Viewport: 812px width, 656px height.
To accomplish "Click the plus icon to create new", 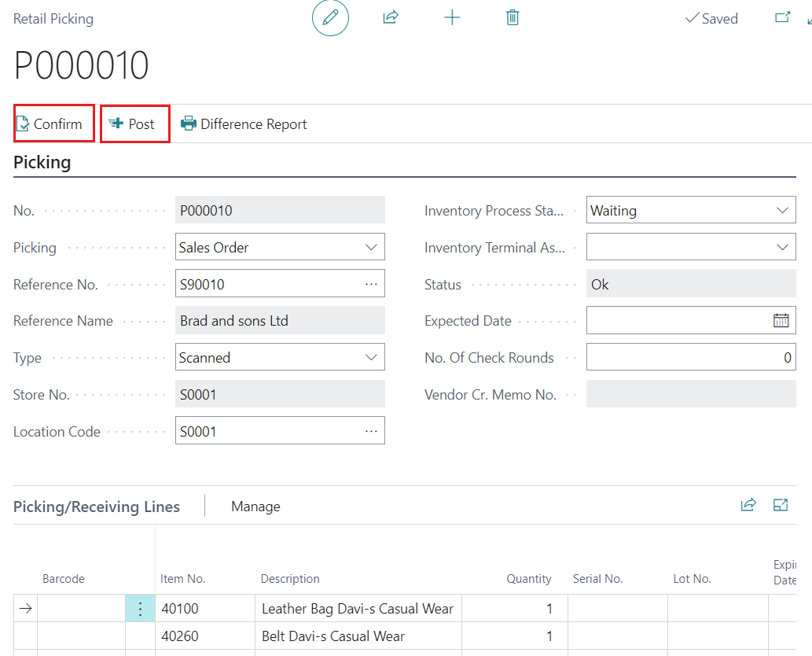I will pos(452,17).
